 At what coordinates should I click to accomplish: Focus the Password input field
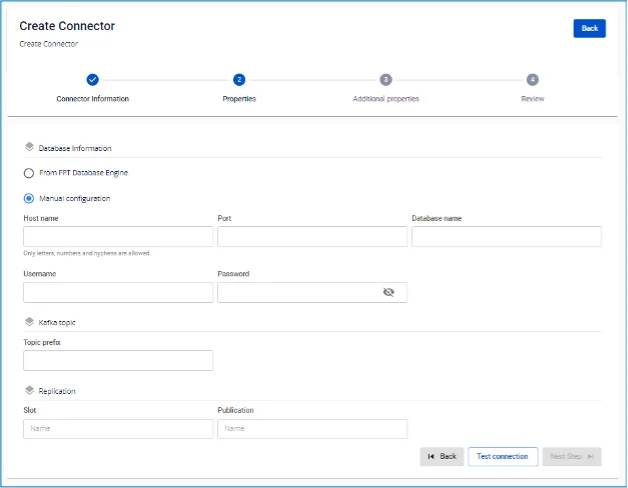(x=312, y=292)
